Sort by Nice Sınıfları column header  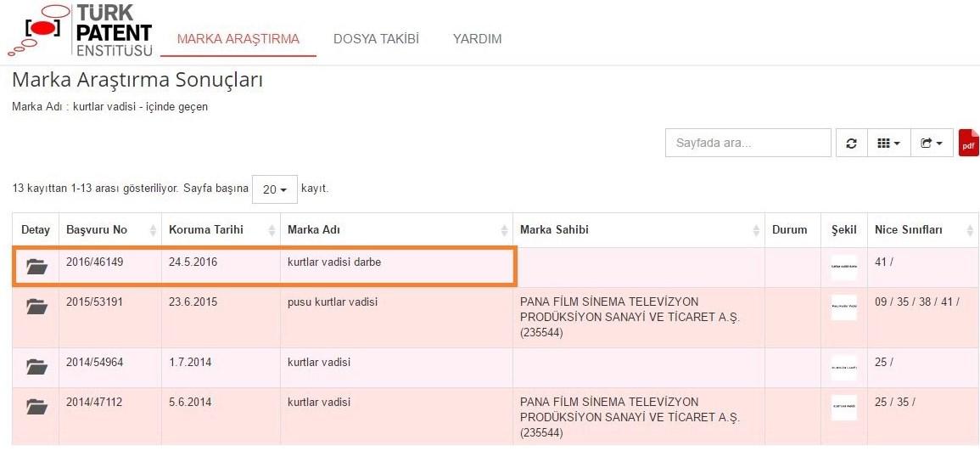tap(923, 230)
